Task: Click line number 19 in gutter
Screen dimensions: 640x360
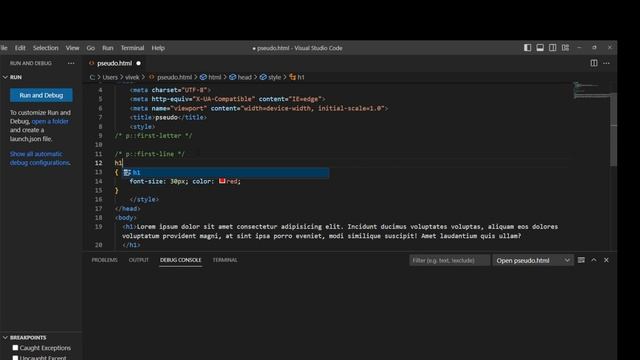Action: tap(98, 227)
